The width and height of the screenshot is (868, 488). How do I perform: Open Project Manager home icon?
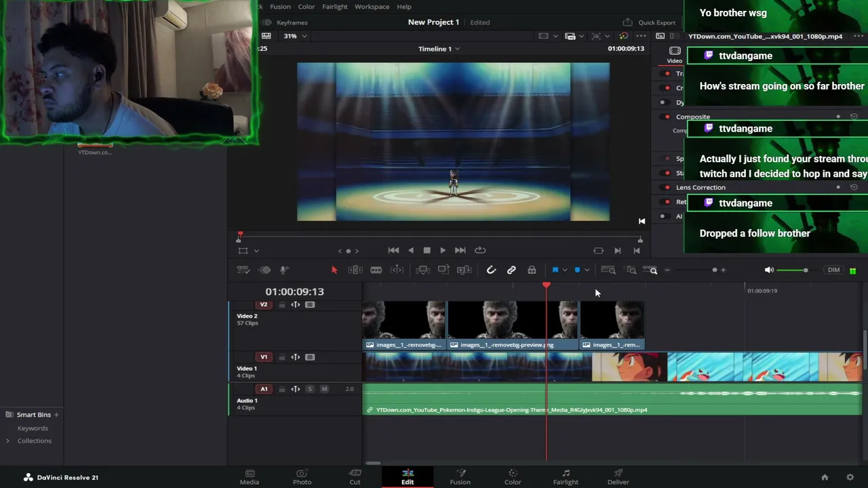click(825, 477)
